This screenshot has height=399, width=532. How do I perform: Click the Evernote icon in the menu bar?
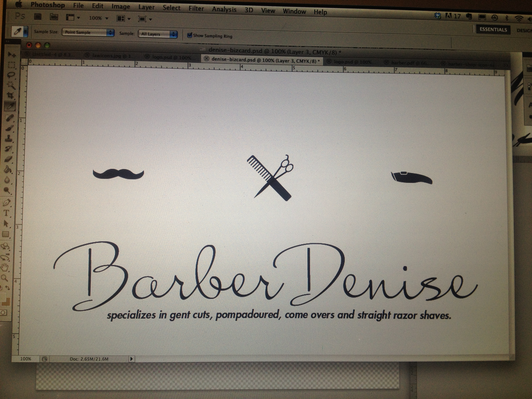(x=469, y=16)
